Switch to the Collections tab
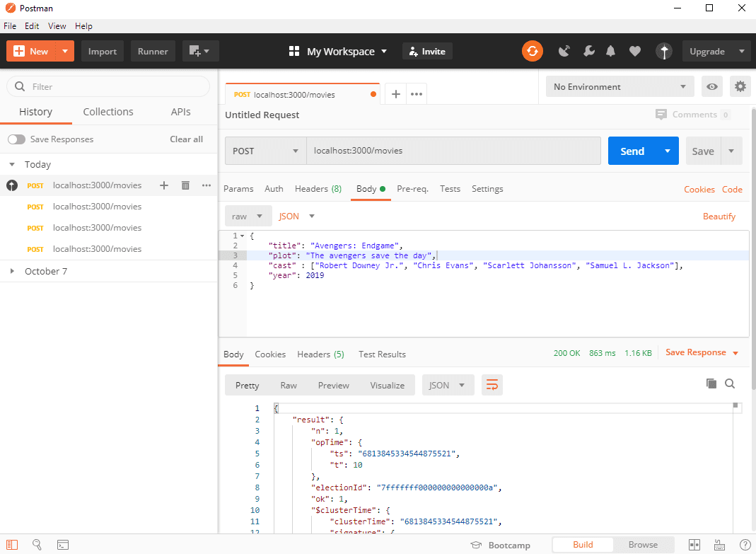Image resolution: width=756 pixels, height=554 pixels. [108, 112]
